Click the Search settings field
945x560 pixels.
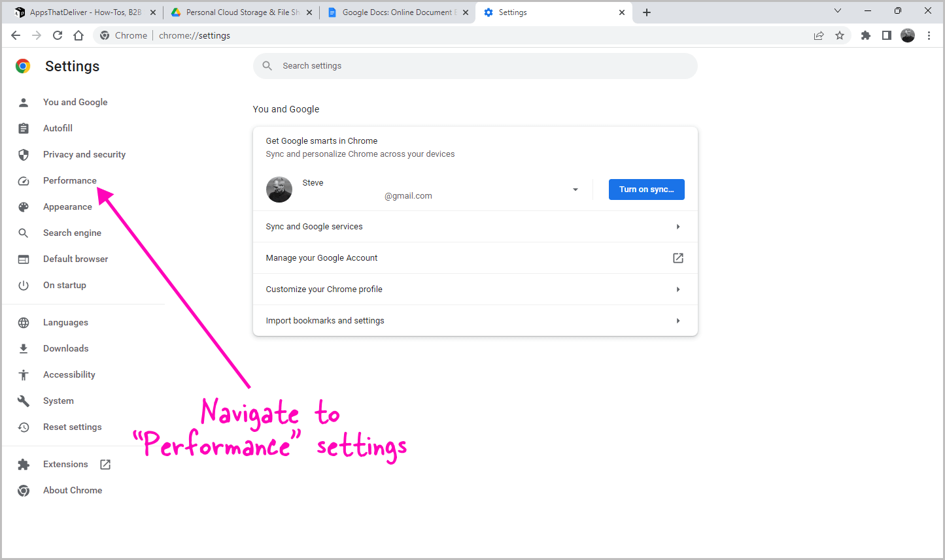click(x=475, y=65)
